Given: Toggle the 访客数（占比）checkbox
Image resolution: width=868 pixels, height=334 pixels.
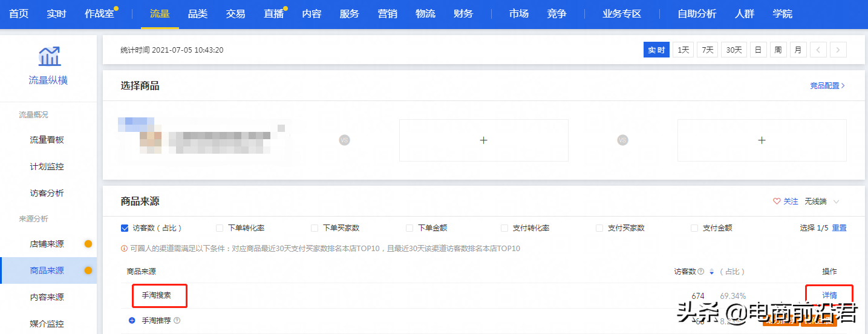Looking at the screenshot, I should point(125,228).
